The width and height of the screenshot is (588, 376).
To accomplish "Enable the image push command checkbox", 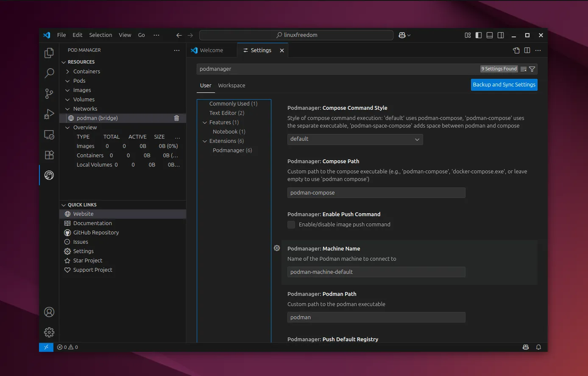I will [x=291, y=224].
